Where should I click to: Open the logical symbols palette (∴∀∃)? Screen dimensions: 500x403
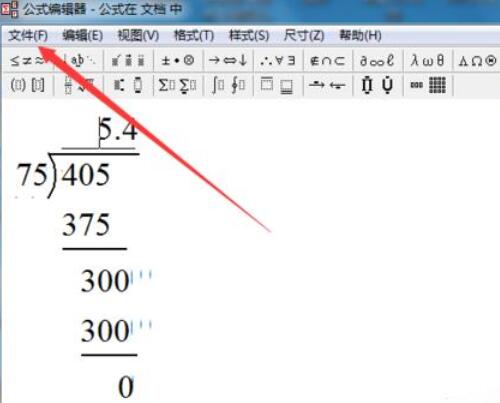pos(278,61)
